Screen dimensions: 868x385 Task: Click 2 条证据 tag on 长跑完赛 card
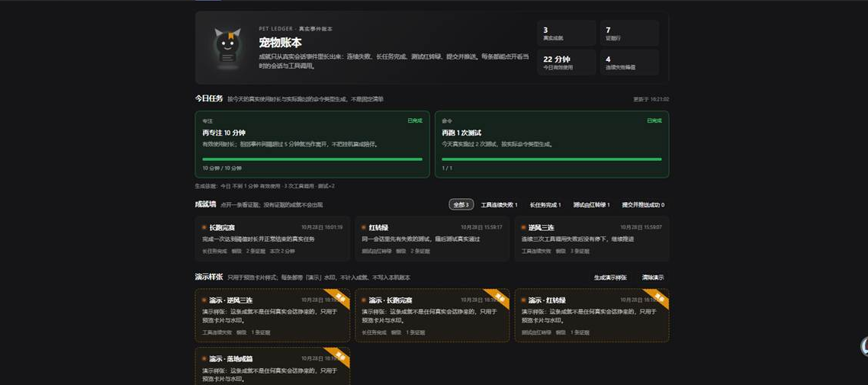coord(256,251)
